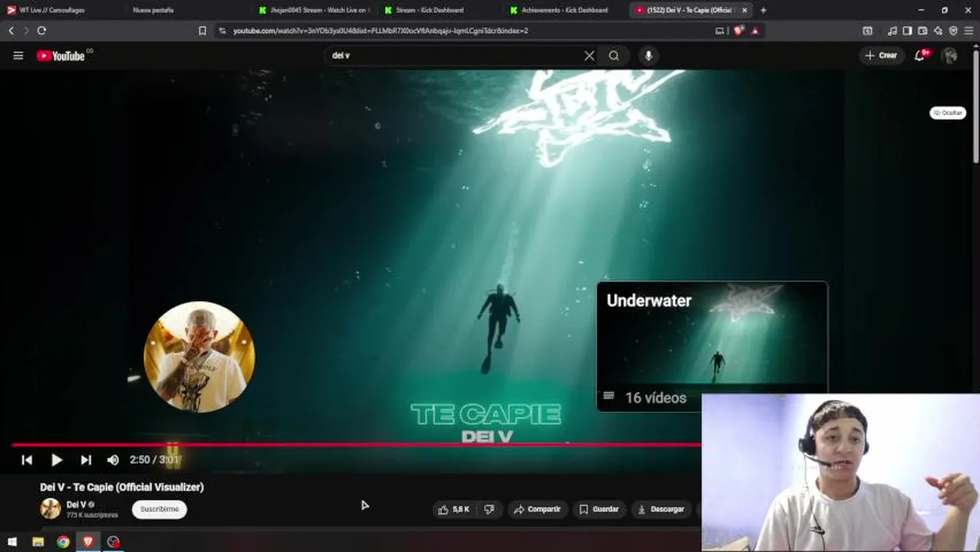
Task: Go forward in browser history
Action: coord(26,31)
